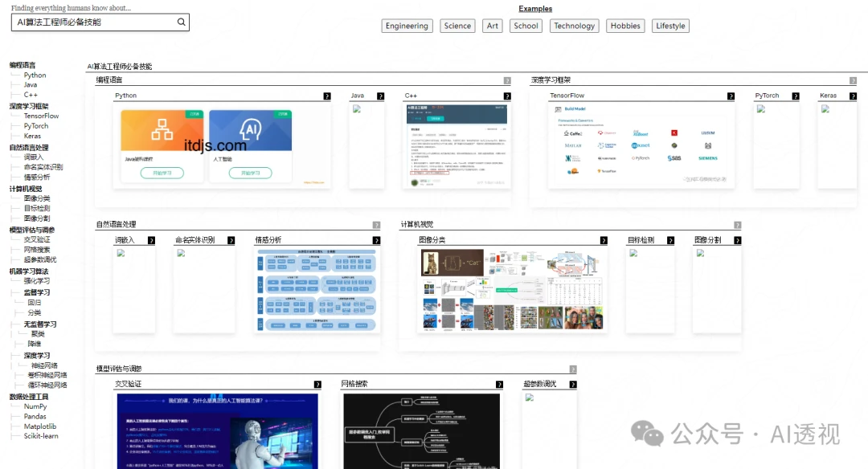The height and width of the screenshot is (469, 868).
Task: Open the Technology example
Action: [574, 26]
